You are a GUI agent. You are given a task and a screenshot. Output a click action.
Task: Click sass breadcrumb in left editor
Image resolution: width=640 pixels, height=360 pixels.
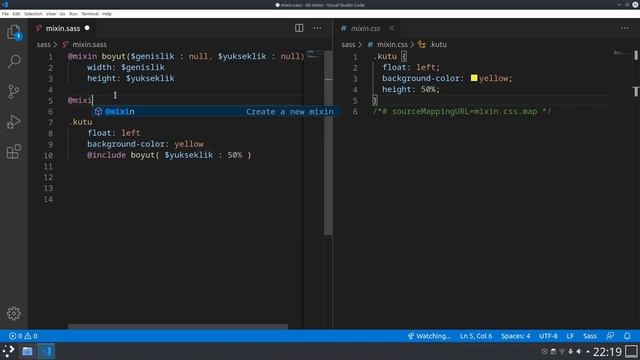click(x=43, y=44)
